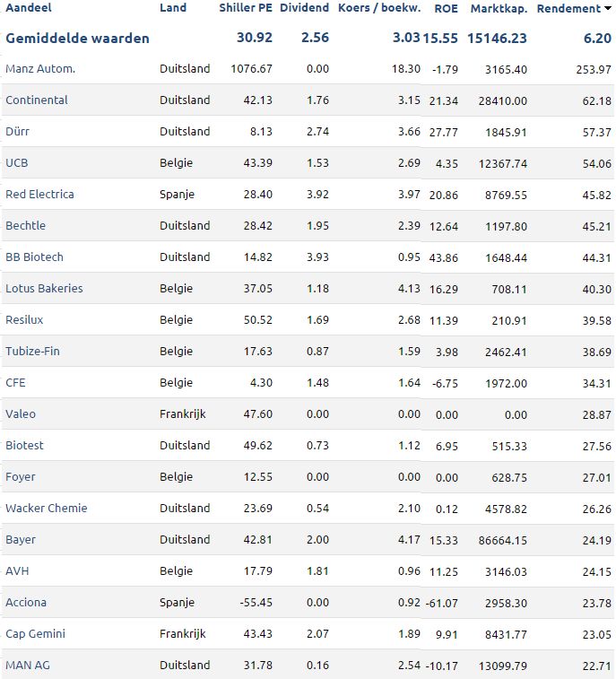Click the Rendement sort arrow icon
The height and width of the screenshot is (679, 616).
pyautogui.click(x=608, y=8)
